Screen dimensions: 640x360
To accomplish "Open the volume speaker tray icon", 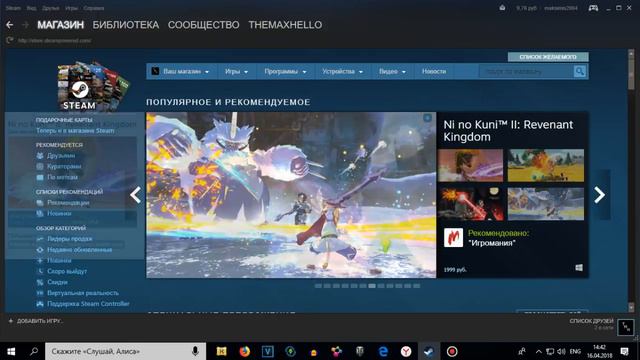I will coord(562,351).
